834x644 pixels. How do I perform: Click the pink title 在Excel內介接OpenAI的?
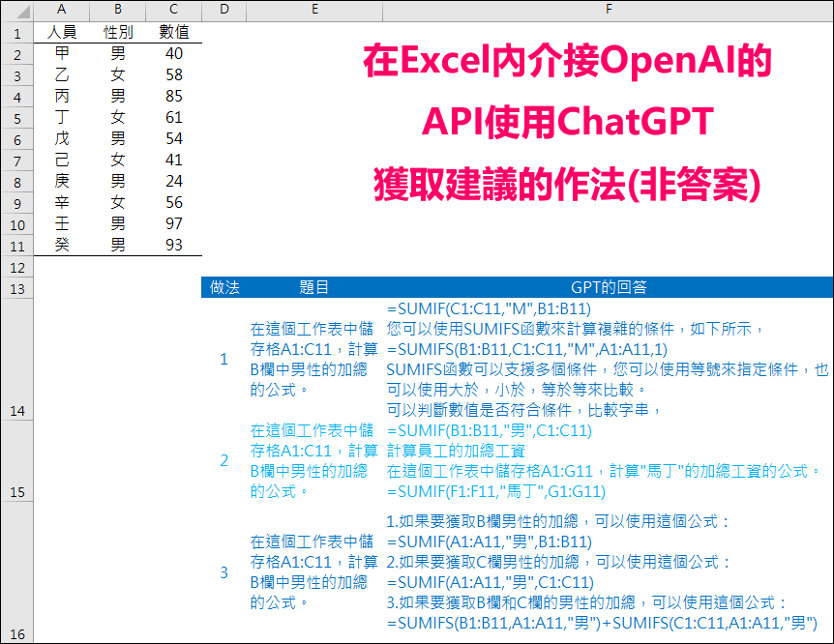(x=567, y=61)
